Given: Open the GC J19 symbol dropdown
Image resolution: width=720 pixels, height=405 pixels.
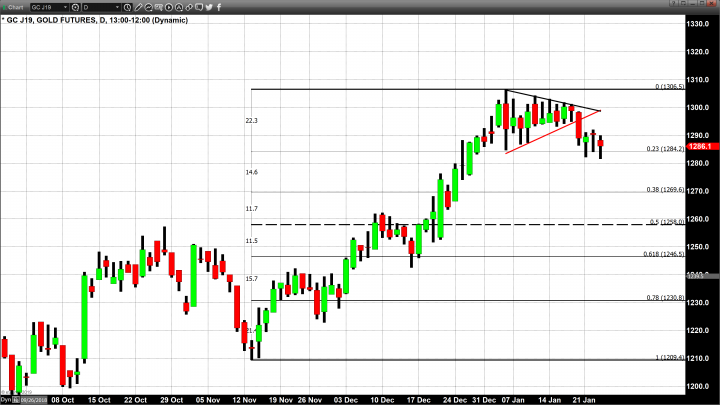Looking at the screenshot, I should pos(50,7).
